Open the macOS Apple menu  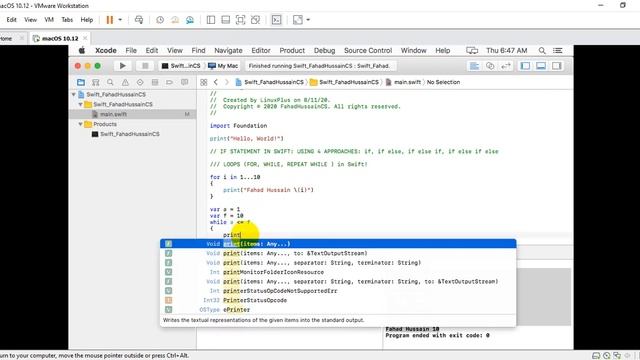(x=82, y=51)
